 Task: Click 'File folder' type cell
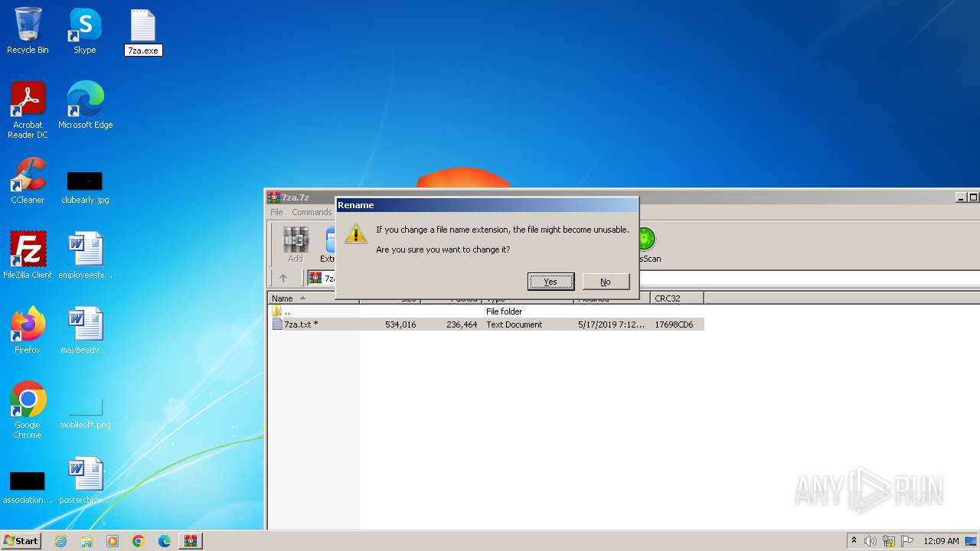click(x=504, y=311)
